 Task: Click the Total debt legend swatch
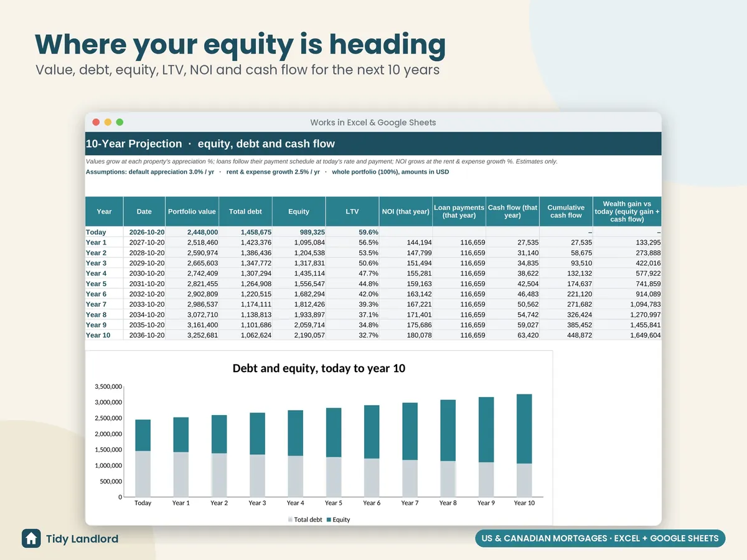(x=290, y=520)
